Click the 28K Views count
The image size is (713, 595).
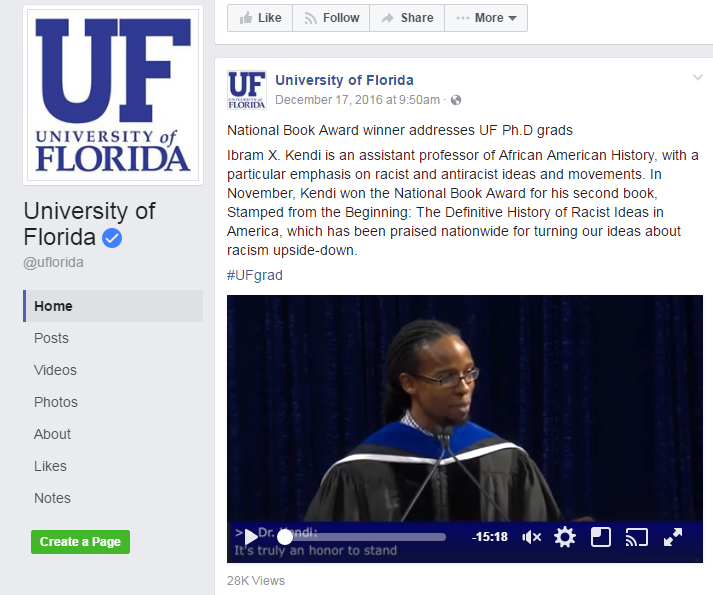point(256,581)
